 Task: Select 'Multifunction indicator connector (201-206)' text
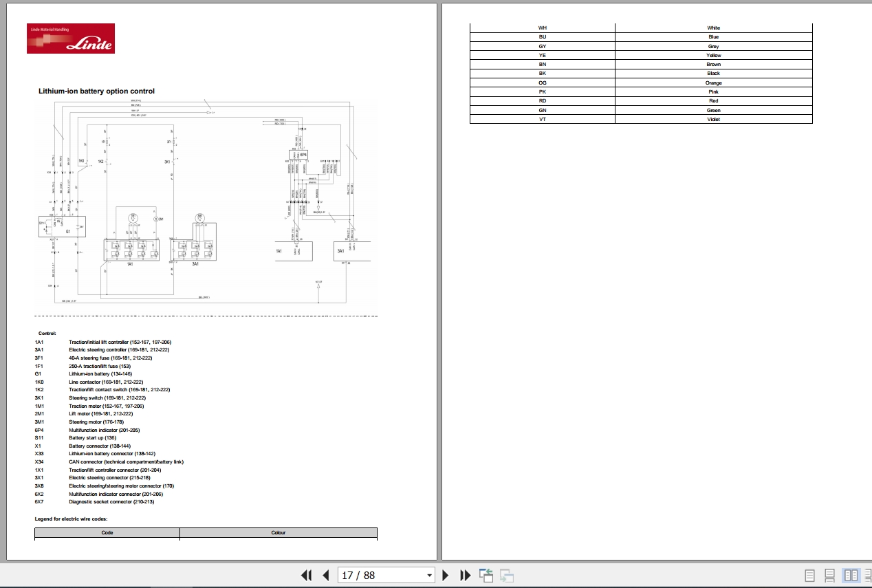point(116,494)
